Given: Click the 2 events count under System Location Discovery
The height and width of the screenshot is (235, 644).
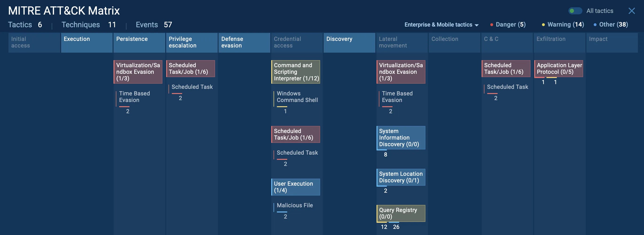Looking at the screenshot, I should click(385, 191).
